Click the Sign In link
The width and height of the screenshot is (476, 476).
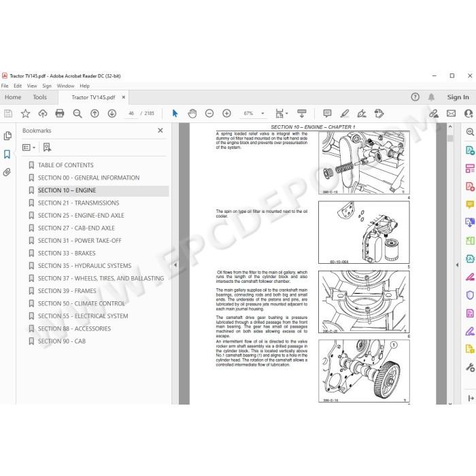click(x=458, y=97)
